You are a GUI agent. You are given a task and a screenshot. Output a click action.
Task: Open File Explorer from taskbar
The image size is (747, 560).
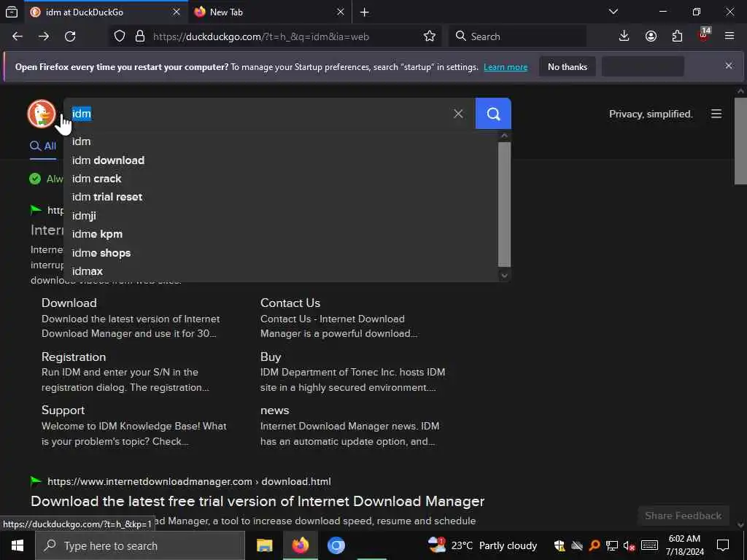pyautogui.click(x=264, y=545)
